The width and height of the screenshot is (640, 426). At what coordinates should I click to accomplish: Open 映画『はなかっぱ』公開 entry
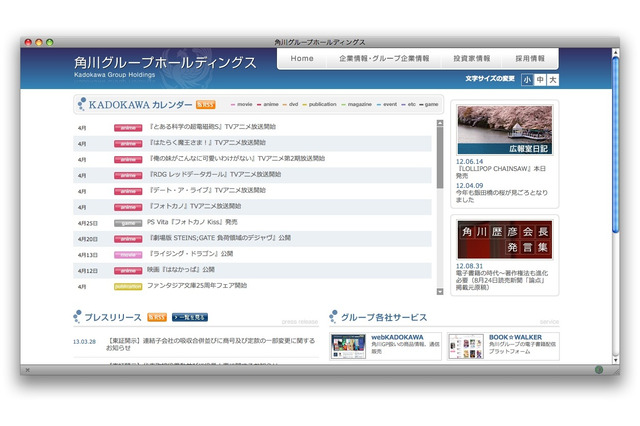coord(181,270)
